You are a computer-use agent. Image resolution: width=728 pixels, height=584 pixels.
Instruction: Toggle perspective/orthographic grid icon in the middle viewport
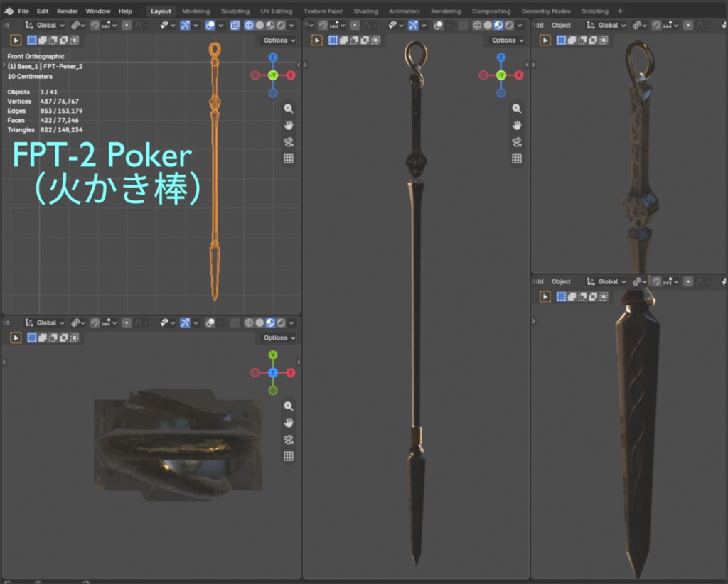[517, 158]
